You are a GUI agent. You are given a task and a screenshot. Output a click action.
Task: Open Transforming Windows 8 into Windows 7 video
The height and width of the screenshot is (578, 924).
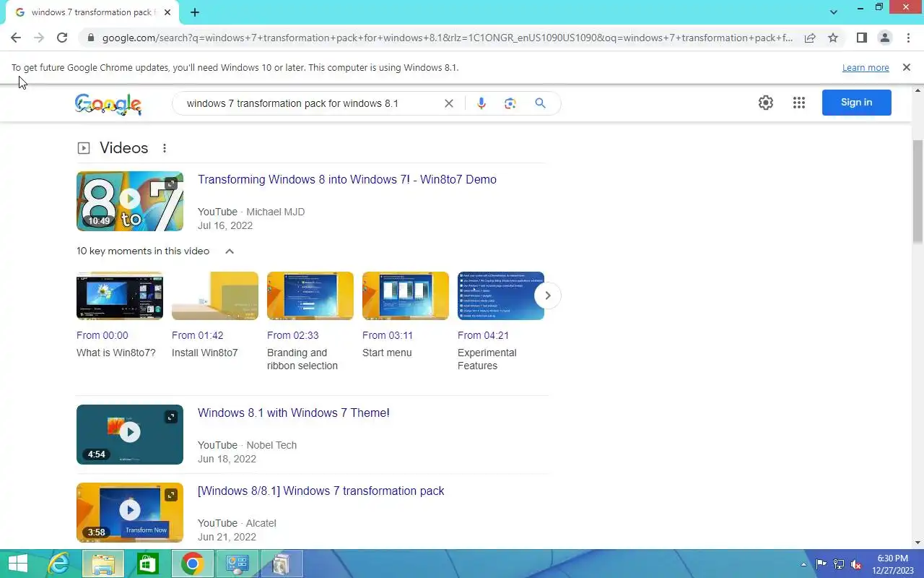347,179
